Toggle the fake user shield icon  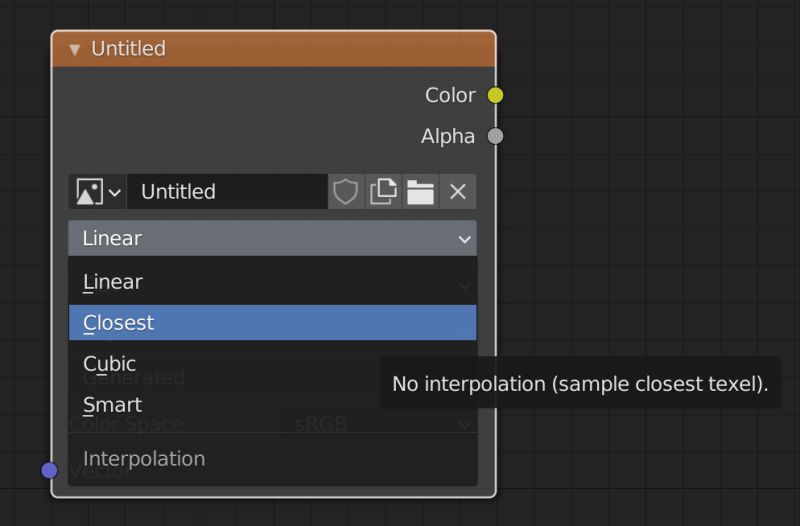(346, 192)
